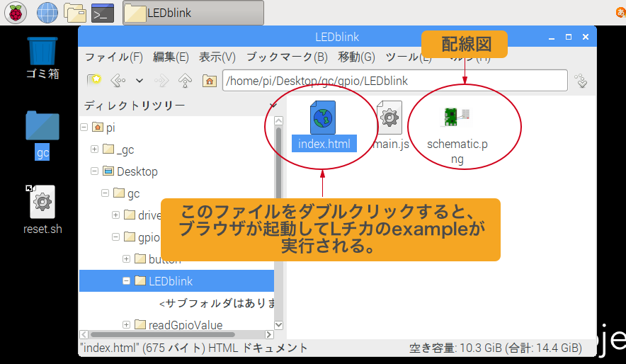This screenshot has height=364, width=626.
Task: Select the index.html file
Action: (323, 127)
